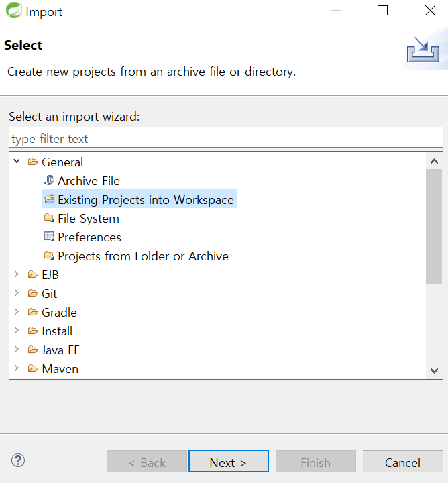This screenshot has width=448, height=483.
Task: Click the Preferences import icon
Action: click(x=49, y=237)
